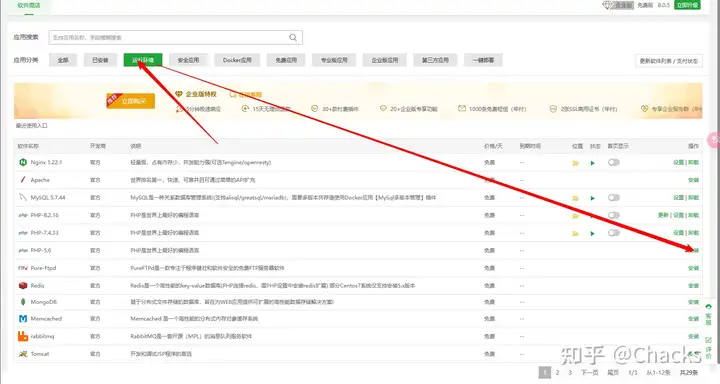The height and width of the screenshot is (384, 720).
Task: Click 更新软件列表 / 支付状态 button
Action: click(x=669, y=61)
